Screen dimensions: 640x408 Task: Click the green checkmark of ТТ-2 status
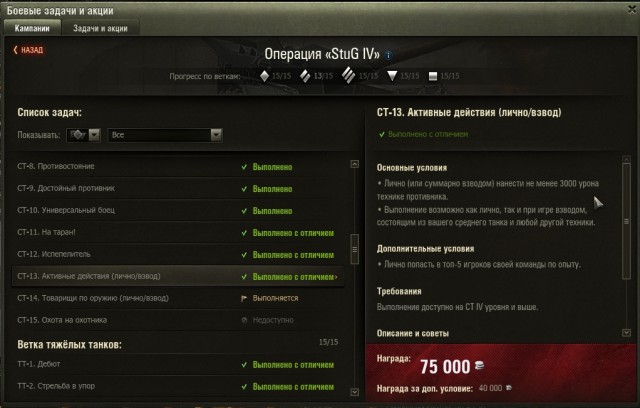244,387
